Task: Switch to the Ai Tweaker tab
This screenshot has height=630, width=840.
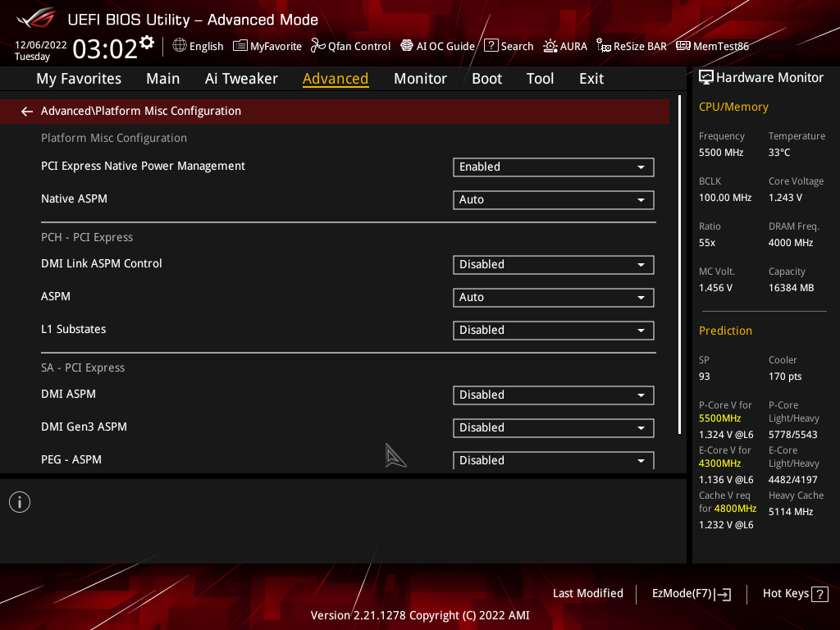Action: pos(241,79)
